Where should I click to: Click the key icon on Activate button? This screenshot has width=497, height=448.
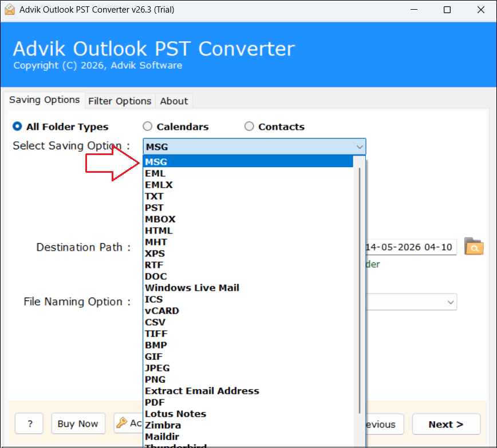click(121, 423)
